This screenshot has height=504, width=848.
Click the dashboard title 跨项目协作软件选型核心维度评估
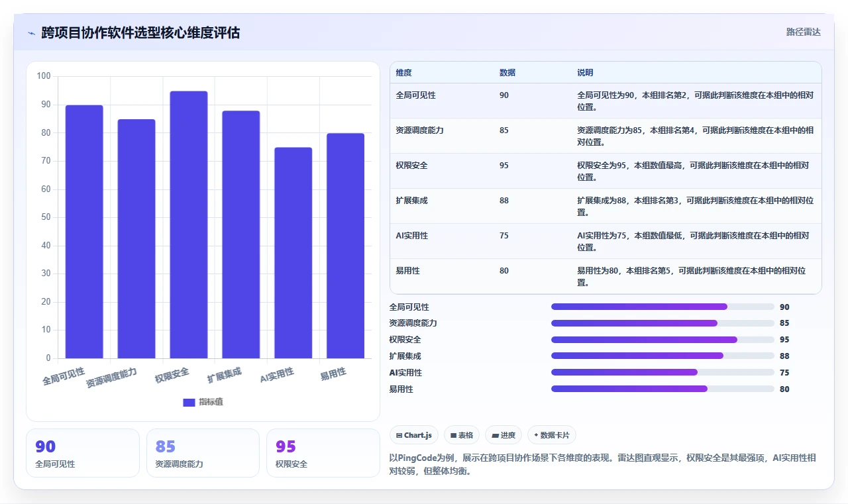point(140,32)
